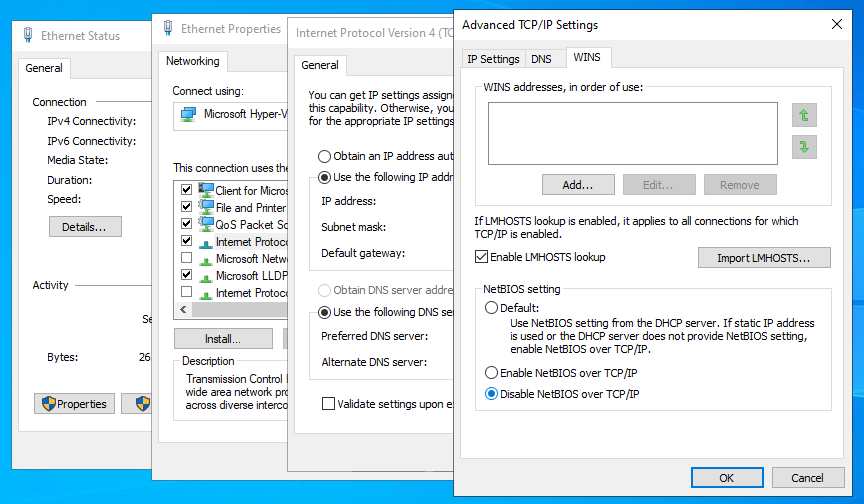This screenshot has height=504, width=864.
Task: Toggle Enable LMHOSTS lookup checkbox
Action: coord(482,257)
